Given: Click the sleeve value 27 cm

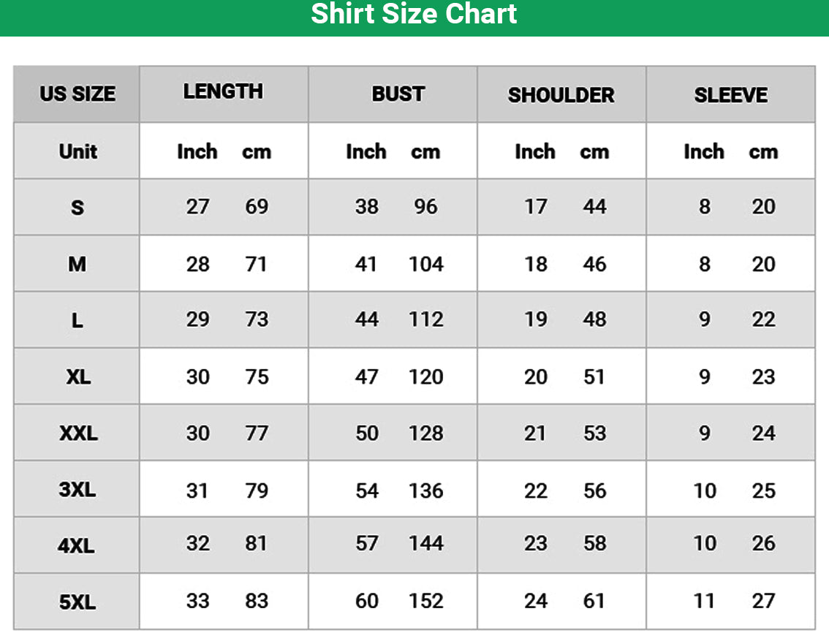Looking at the screenshot, I should (763, 601).
